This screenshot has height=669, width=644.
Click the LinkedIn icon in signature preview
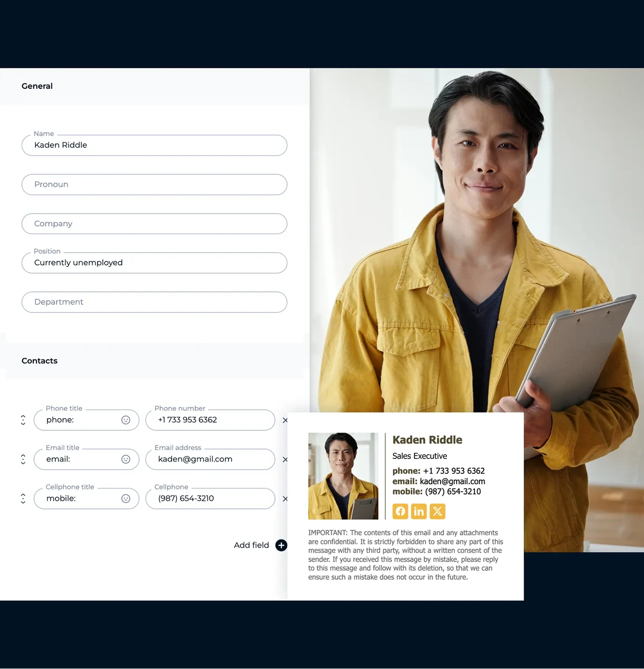[x=419, y=512]
